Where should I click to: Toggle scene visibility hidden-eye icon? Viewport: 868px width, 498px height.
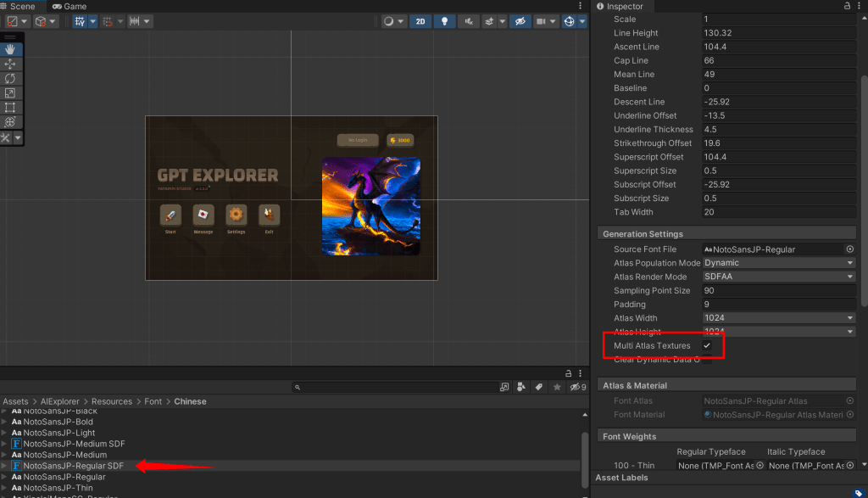coord(520,21)
